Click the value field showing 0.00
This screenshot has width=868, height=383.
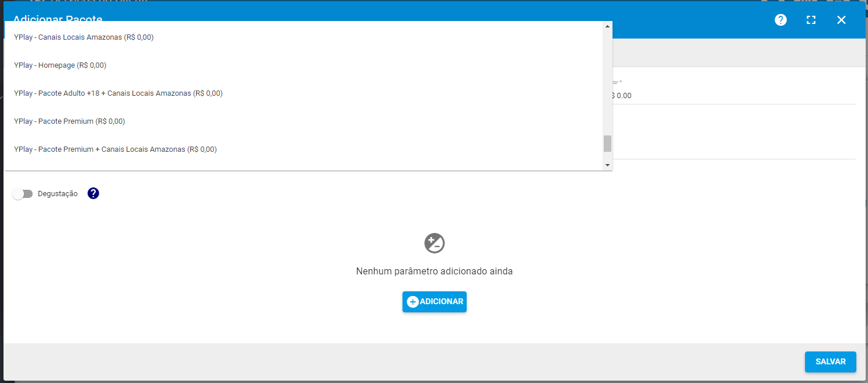point(734,95)
